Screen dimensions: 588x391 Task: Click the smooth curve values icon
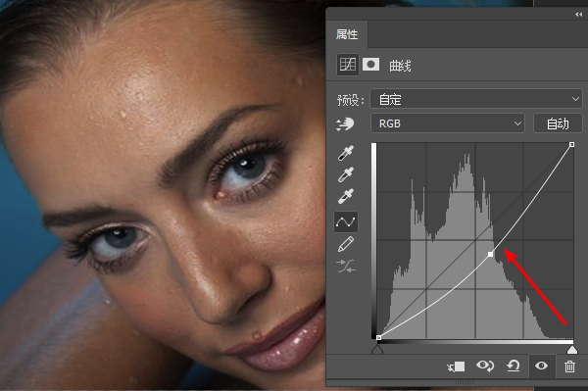pyautogui.click(x=346, y=267)
